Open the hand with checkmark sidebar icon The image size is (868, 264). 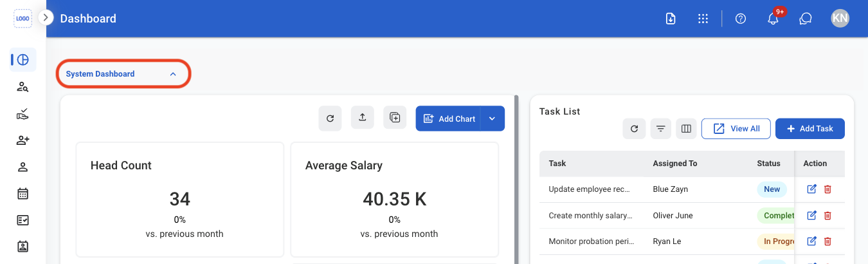[23, 114]
